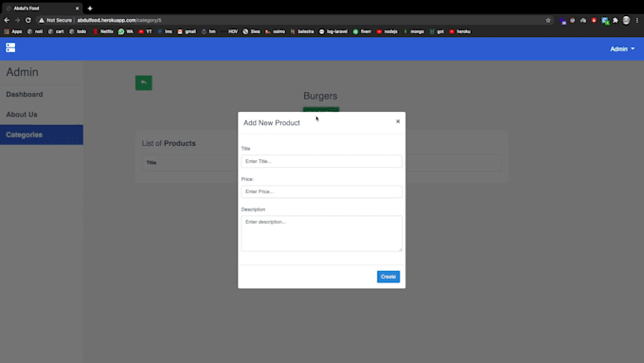
Task: Click the Title column header in products table
Action: pyautogui.click(x=152, y=163)
